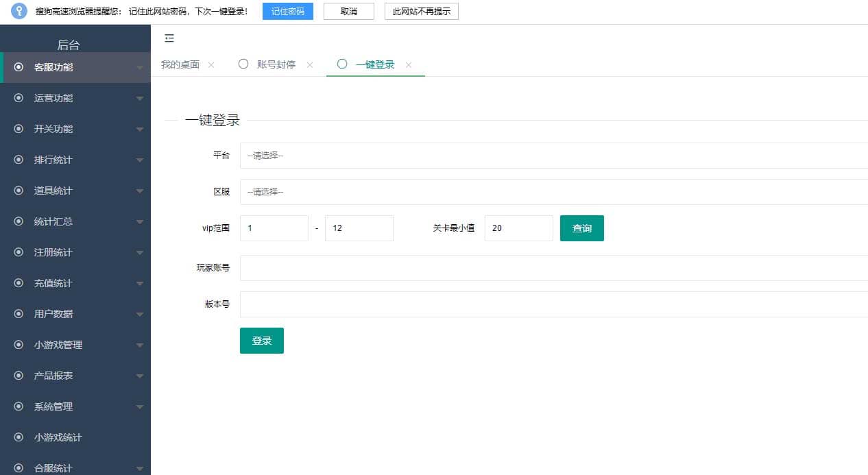
Task: Expand the 充值统计 menu arrow
Action: [x=140, y=284]
